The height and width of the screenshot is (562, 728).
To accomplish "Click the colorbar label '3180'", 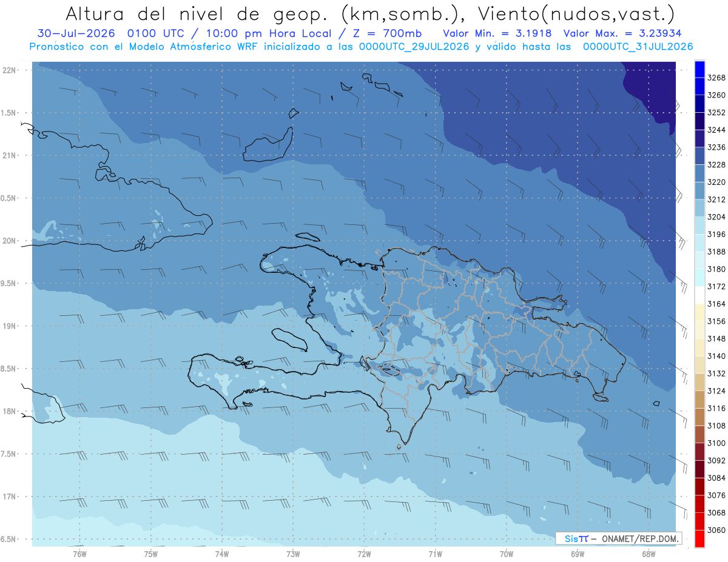I will 716,269.
